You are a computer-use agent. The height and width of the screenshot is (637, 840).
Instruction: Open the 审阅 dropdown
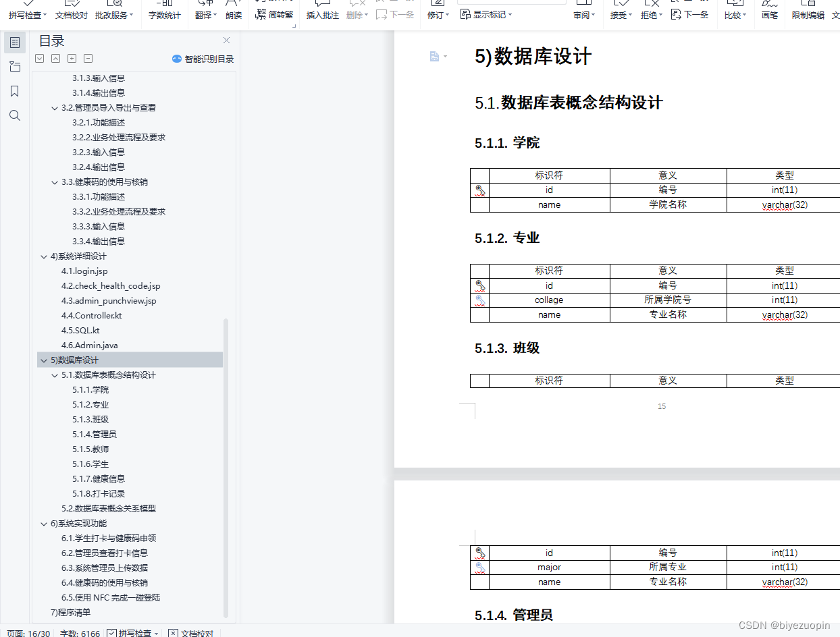click(x=585, y=15)
